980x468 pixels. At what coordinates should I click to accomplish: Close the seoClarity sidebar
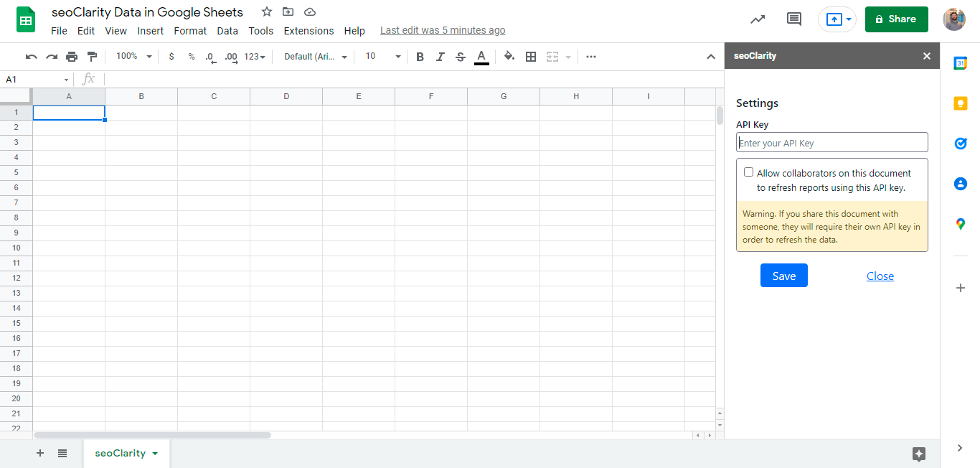(927, 56)
